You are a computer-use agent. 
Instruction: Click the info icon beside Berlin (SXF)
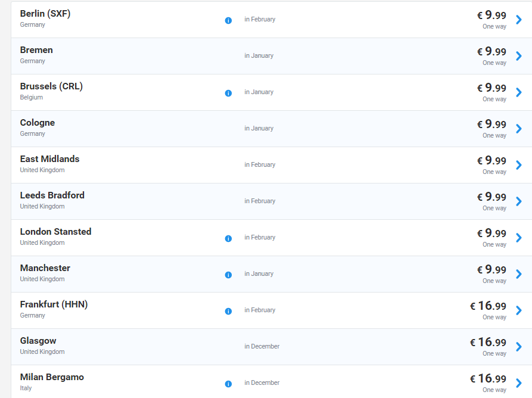pyautogui.click(x=228, y=20)
